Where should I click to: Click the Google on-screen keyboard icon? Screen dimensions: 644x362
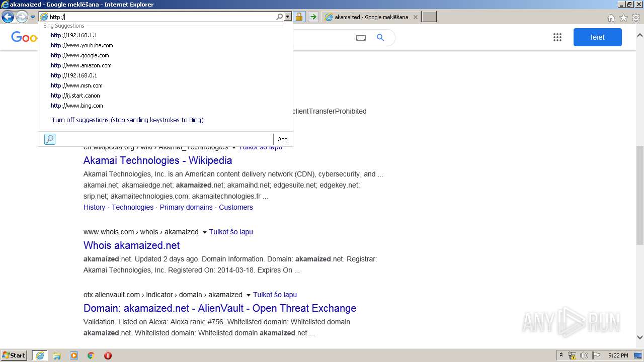pos(361,38)
